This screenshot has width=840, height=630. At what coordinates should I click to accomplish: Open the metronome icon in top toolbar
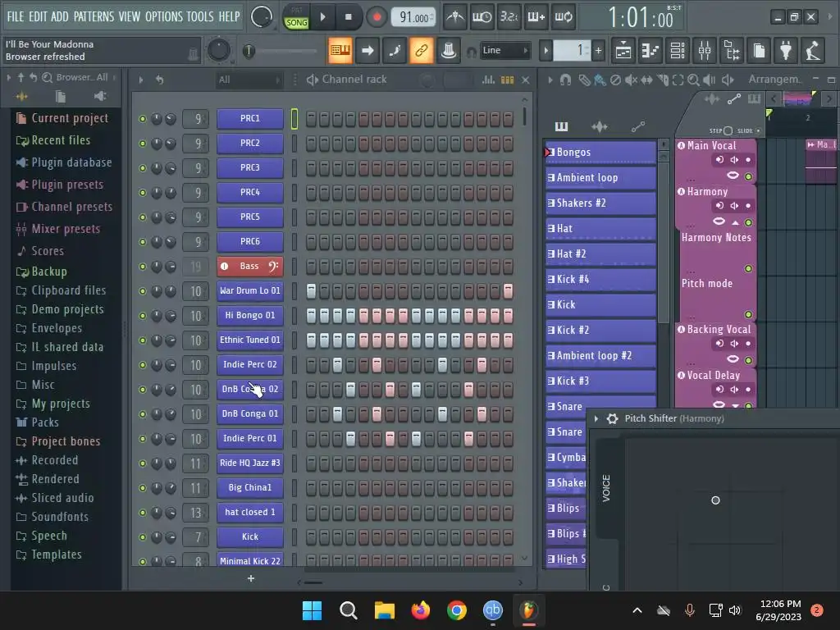pos(454,17)
